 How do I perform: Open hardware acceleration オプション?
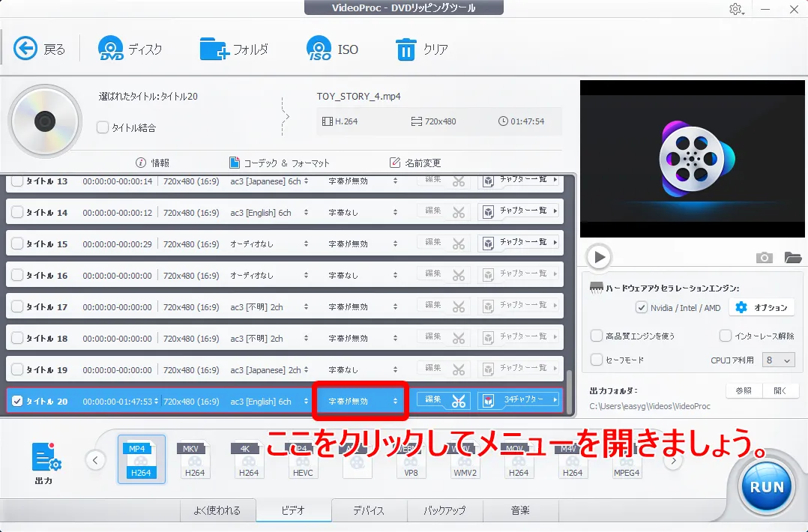pos(762,307)
